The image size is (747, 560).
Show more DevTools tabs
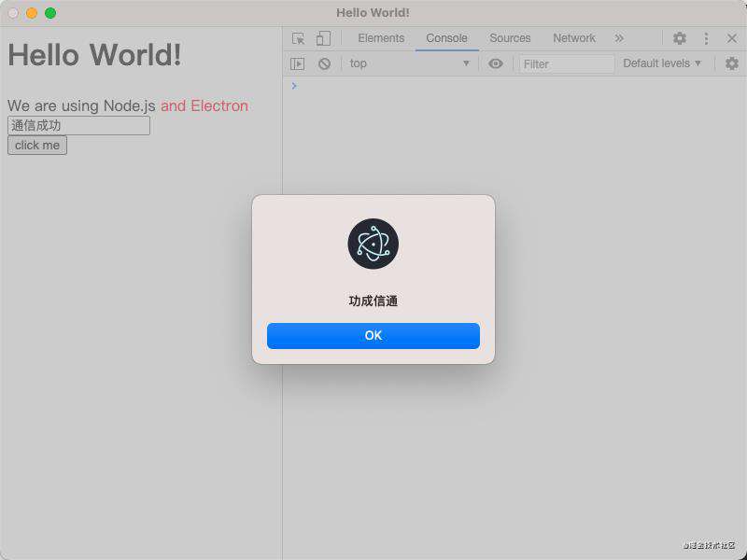[x=619, y=38]
